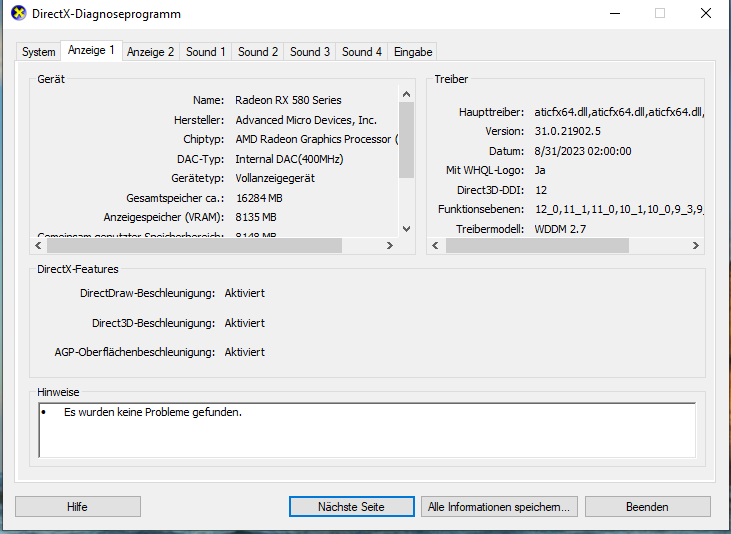Click the DirectX title bar icon
The height and width of the screenshot is (534, 731).
tap(19, 13)
